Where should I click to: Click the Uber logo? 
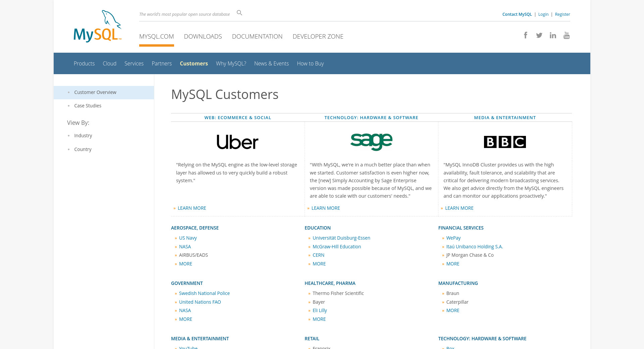pyautogui.click(x=237, y=142)
